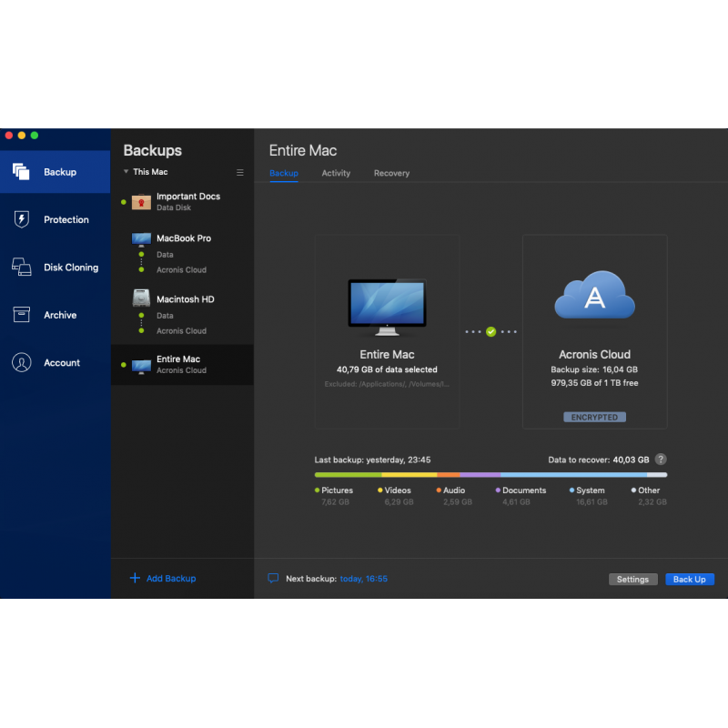This screenshot has width=728, height=728.
Task: Switch to the Activity tab
Action: (336, 173)
